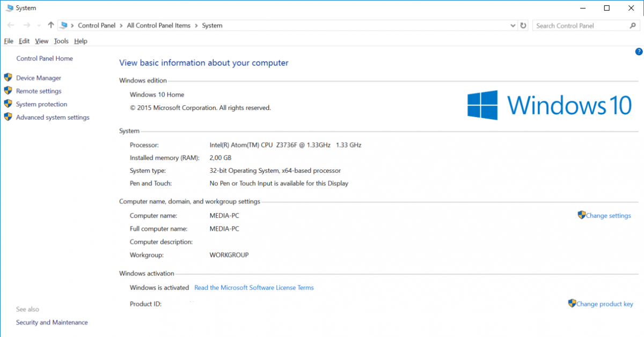The width and height of the screenshot is (644, 337).
Task: Click the Back navigation arrow
Action: pyautogui.click(x=11, y=25)
